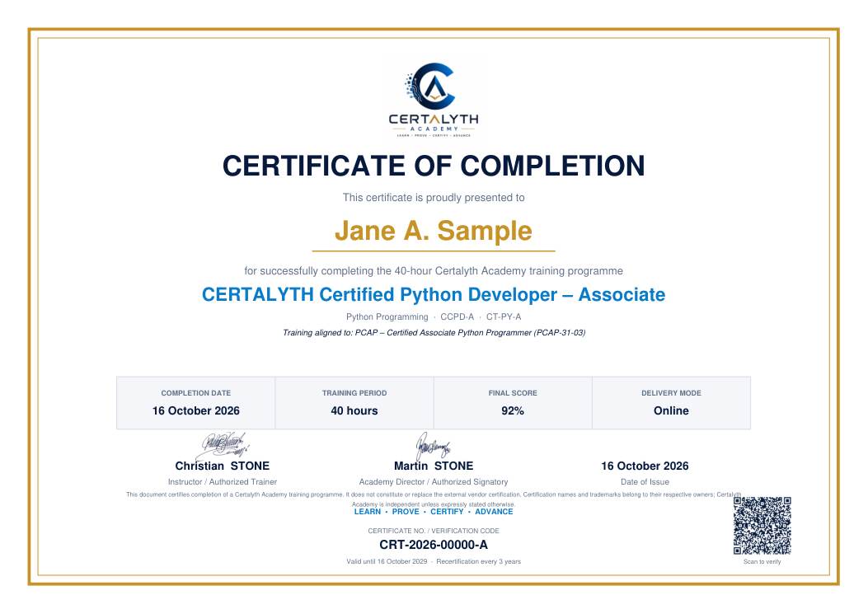Click the completion date value 16 October 2026

196,410
